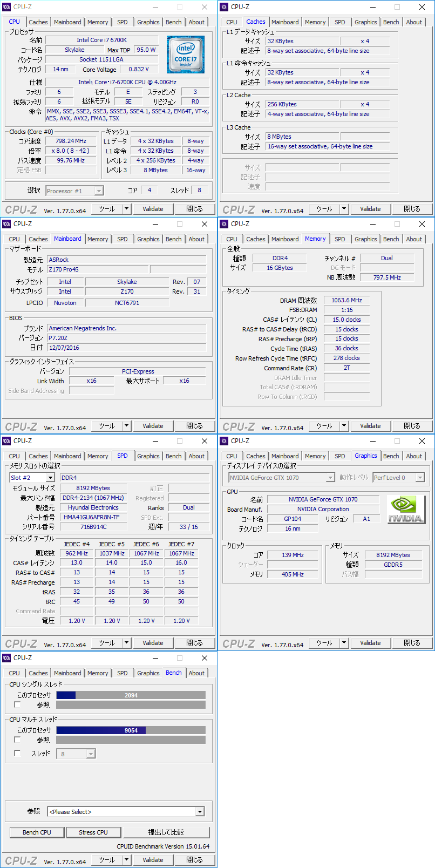Screen dimensions: 435x868
Task: Click CPU-Z app icon in Bench window title bar
Action: pyautogui.click(x=7, y=658)
